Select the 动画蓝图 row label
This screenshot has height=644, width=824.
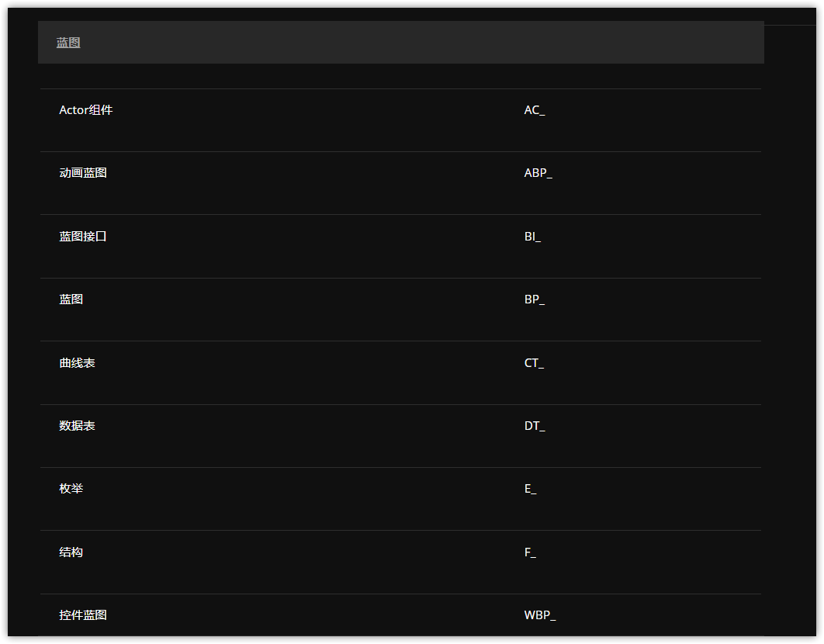tap(83, 173)
